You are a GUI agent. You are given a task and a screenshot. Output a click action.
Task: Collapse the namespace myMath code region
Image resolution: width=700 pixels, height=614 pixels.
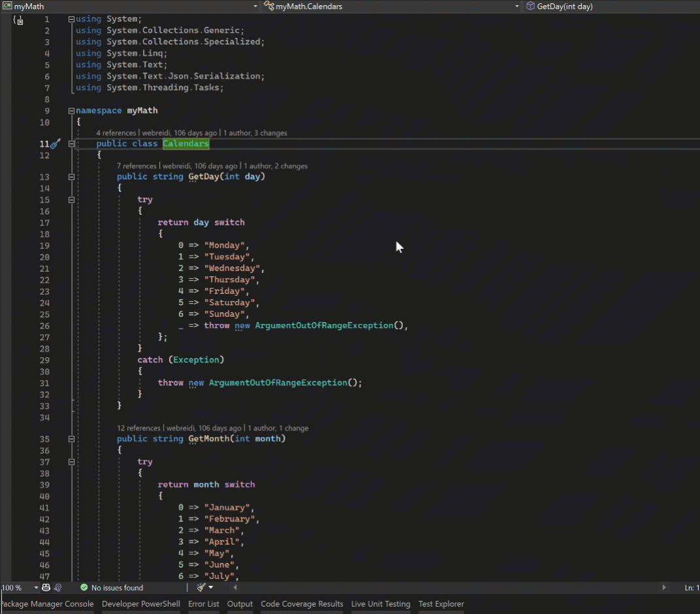tap(71, 110)
